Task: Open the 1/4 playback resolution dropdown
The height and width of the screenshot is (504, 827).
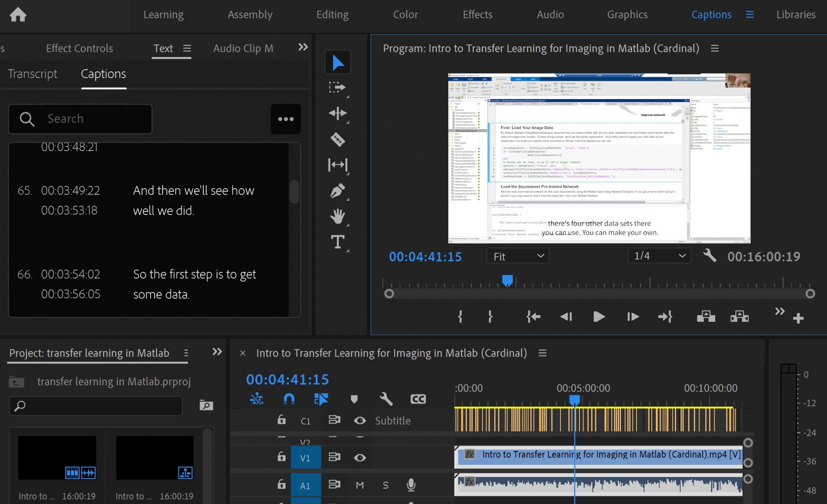Action: click(x=659, y=256)
